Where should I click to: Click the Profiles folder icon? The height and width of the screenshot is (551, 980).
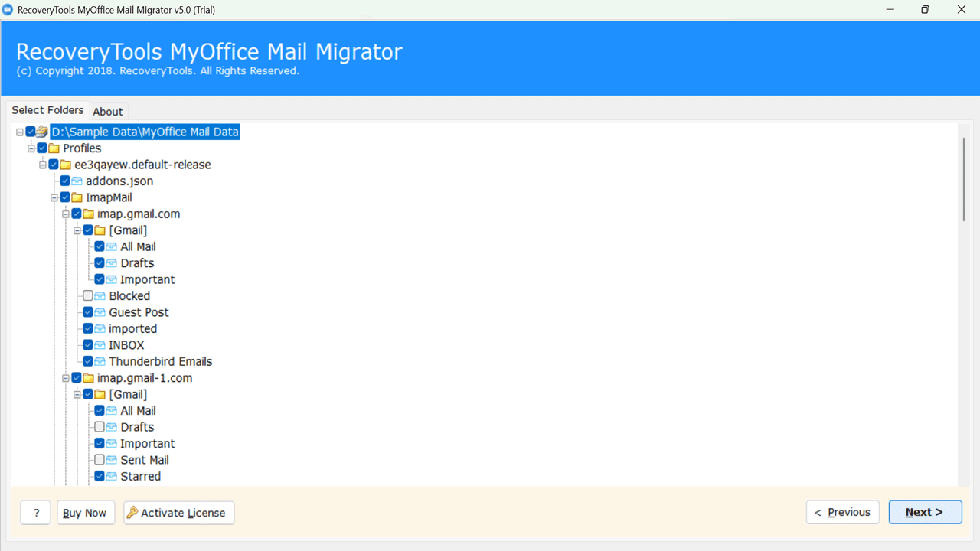pos(54,148)
